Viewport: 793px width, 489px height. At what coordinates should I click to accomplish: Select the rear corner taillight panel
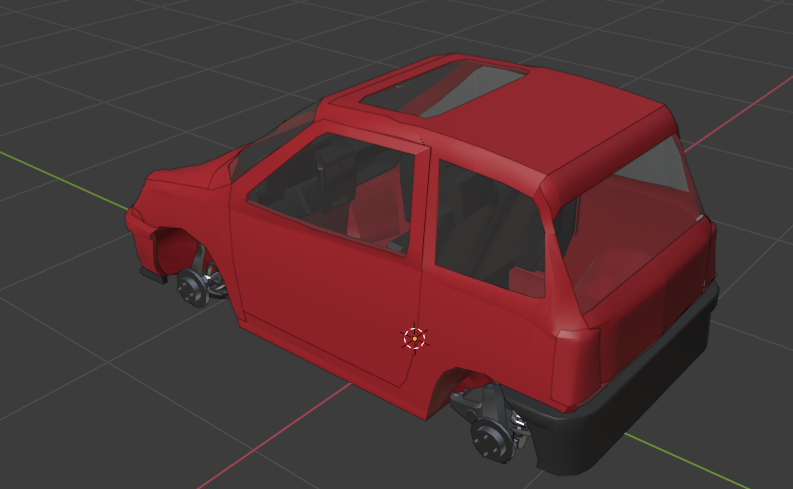coord(577,367)
